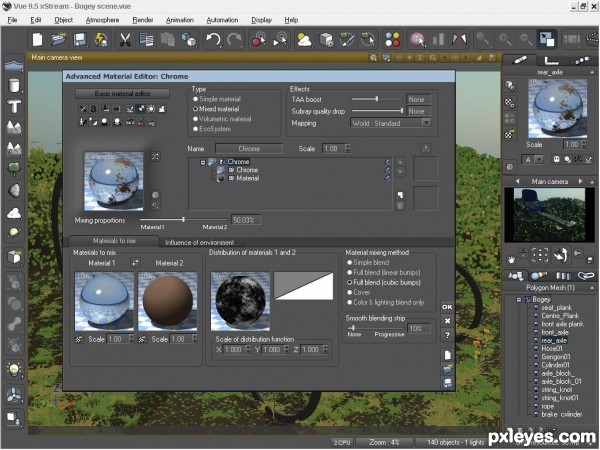Select rear_axle in the object tree

[554, 340]
